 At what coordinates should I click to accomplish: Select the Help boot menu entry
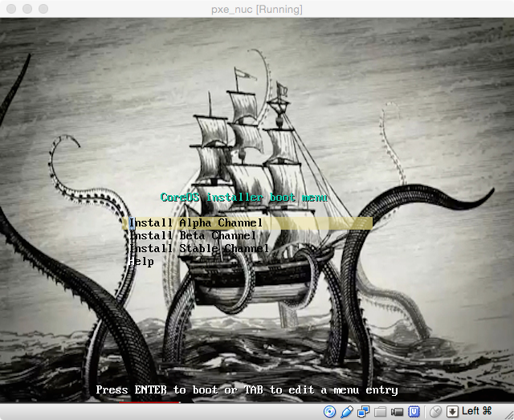[141, 262]
